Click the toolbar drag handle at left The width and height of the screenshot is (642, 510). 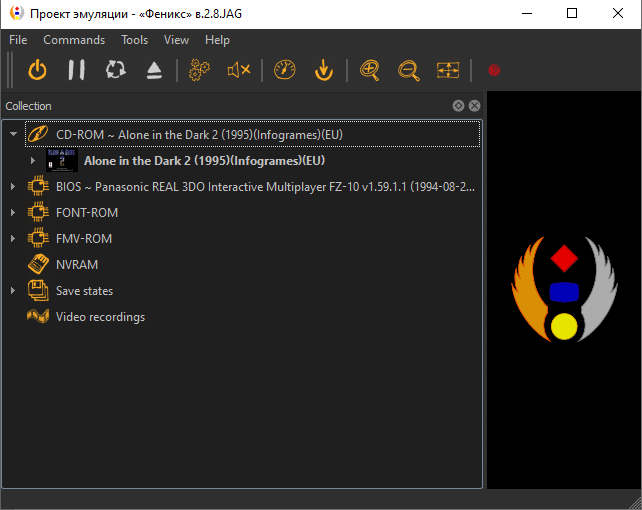[10, 70]
